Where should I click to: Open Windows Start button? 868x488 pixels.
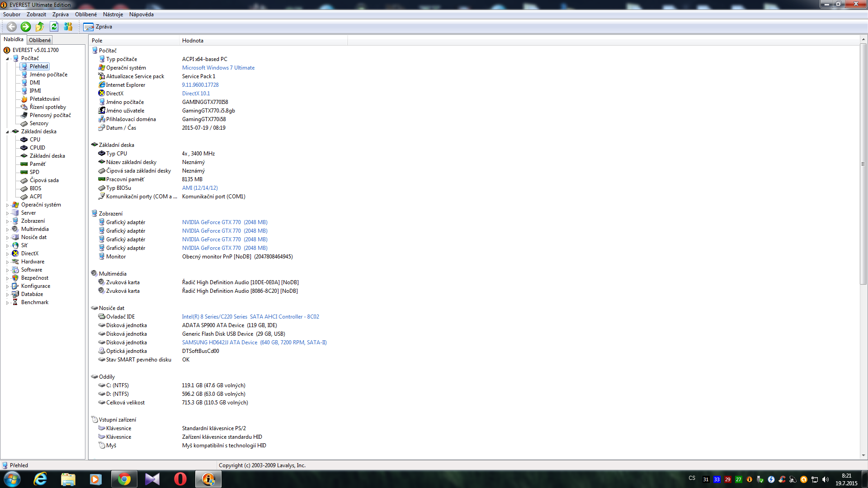12,479
